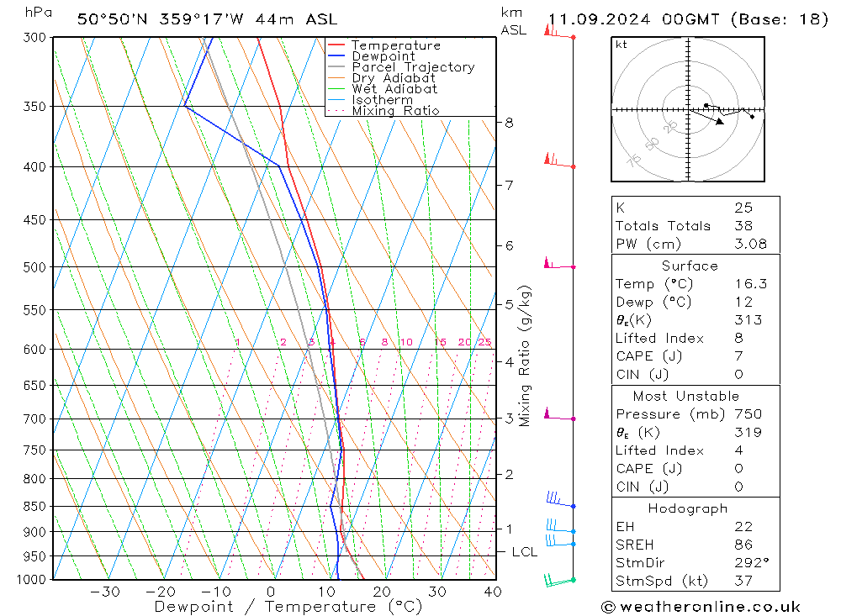This screenshot has width=841, height=616.
Task: Click the -30 temperature axis label
Action: tap(104, 592)
